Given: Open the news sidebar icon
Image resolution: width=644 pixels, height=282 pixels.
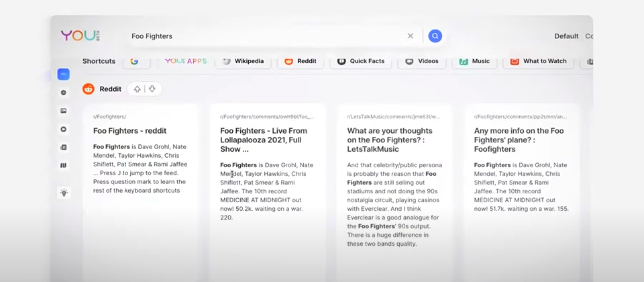Looking at the screenshot, I should 63,147.
